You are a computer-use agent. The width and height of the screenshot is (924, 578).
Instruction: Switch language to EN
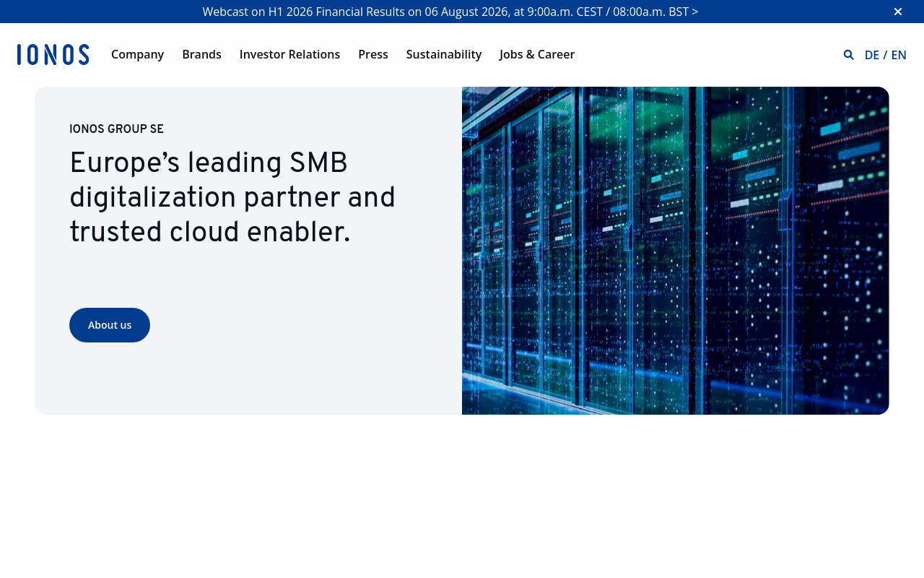pos(899,55)
